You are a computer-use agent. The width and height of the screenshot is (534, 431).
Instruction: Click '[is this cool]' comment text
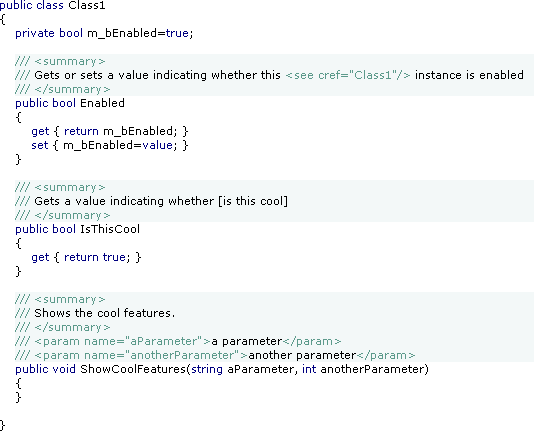click(253, 201)
